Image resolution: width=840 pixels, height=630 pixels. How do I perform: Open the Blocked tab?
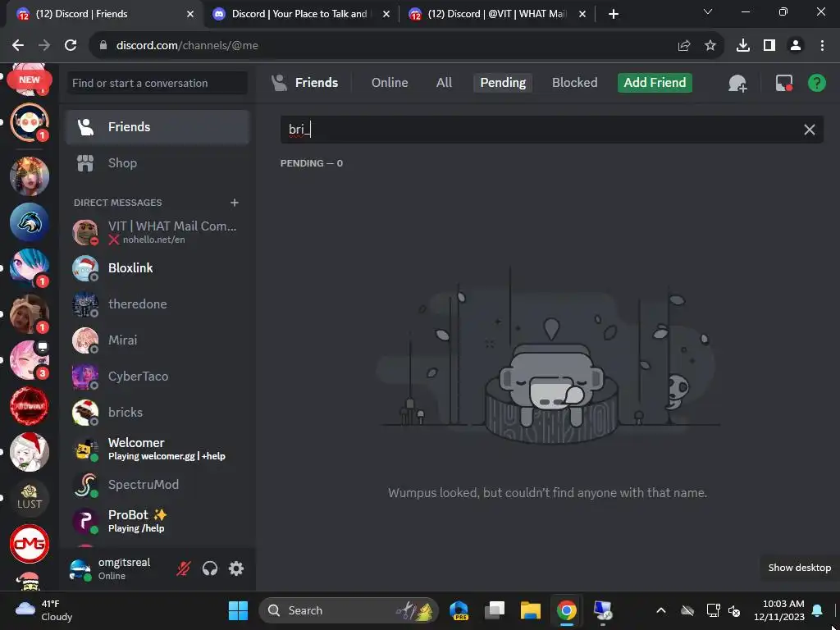[x=574, y=83]
